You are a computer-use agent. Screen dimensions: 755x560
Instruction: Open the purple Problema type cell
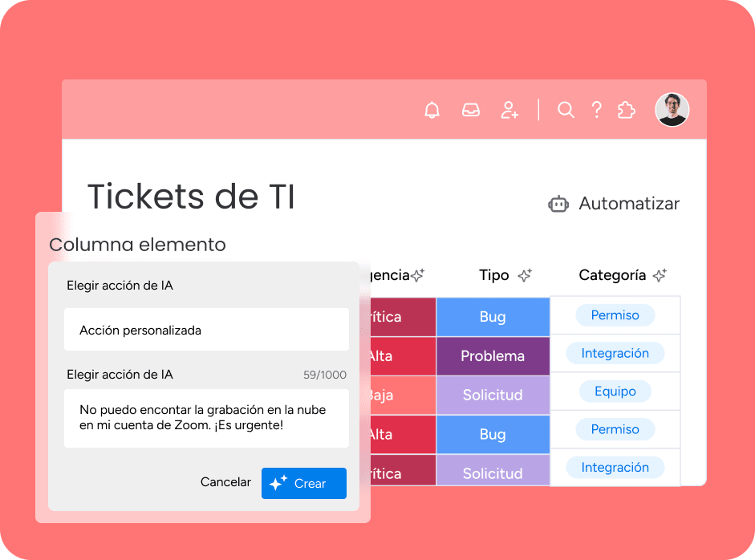coord(493,356)
